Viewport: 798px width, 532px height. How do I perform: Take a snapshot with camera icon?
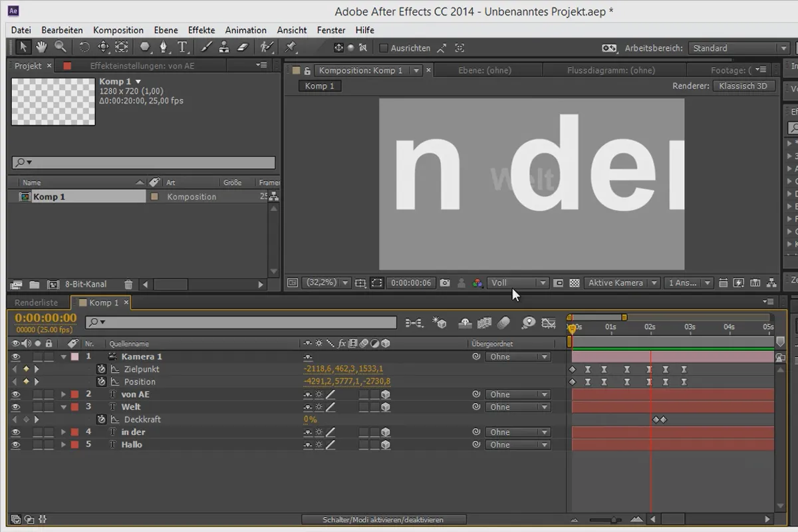445,283
